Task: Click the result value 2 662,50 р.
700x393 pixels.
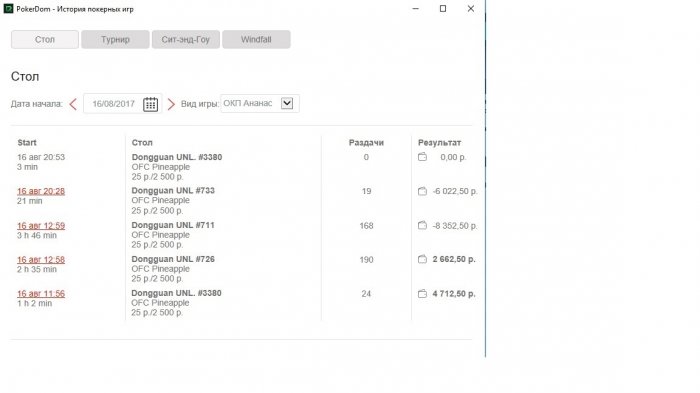Action: pos(454,259)
